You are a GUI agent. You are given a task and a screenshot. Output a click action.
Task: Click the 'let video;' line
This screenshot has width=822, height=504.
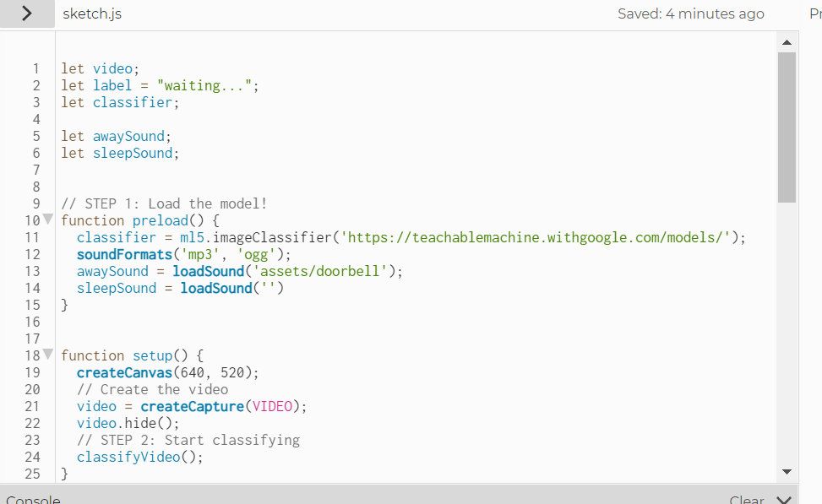[101, 68]
